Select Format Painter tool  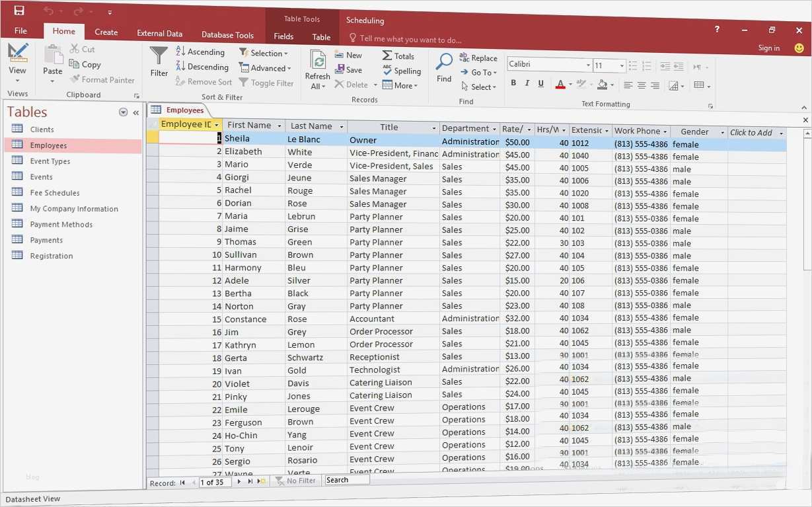coord(102,79)
